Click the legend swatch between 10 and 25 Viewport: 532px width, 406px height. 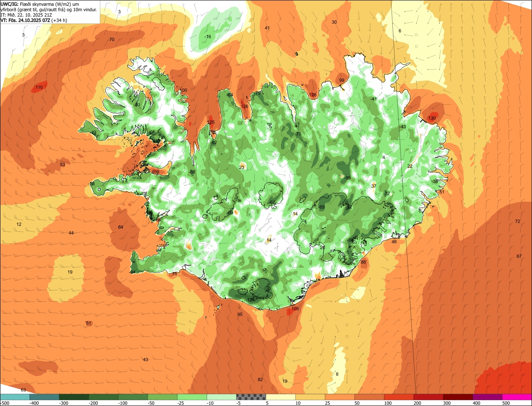pos(310,397)
